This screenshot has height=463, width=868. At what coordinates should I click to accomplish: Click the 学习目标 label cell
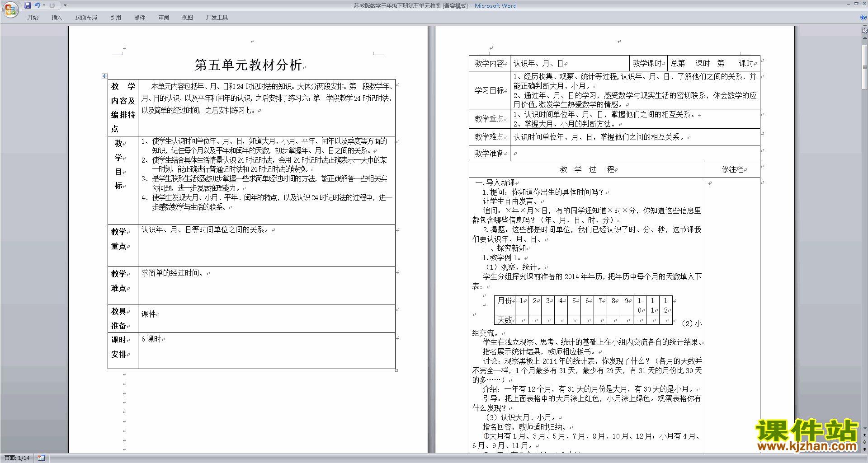click(x=490, y=90)
